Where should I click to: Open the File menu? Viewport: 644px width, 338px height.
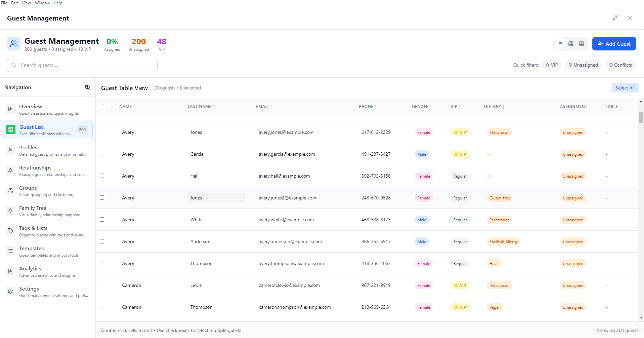(x=4, y=3)
